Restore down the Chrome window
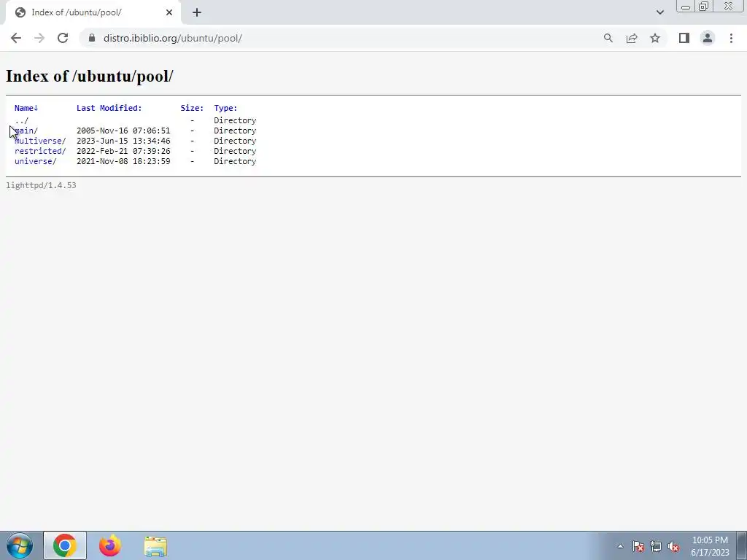This screenshot has height=560, width=747. (703, 7)
